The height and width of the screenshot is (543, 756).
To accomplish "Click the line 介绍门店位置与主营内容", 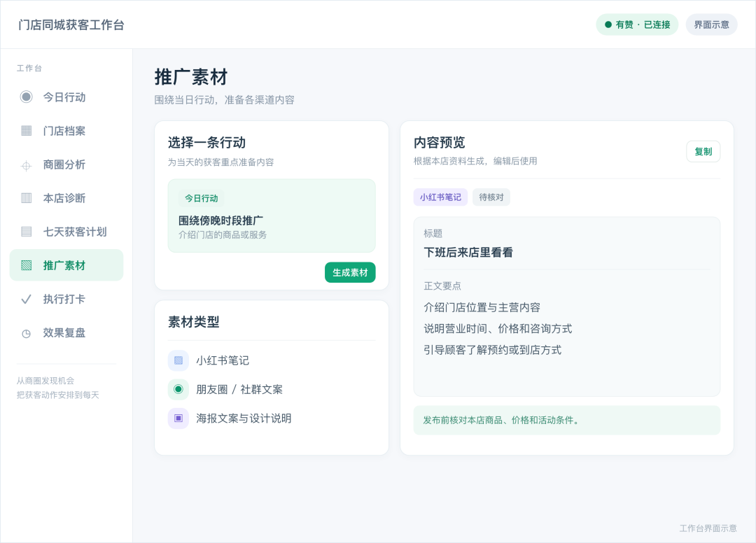I will click(482, 307).
